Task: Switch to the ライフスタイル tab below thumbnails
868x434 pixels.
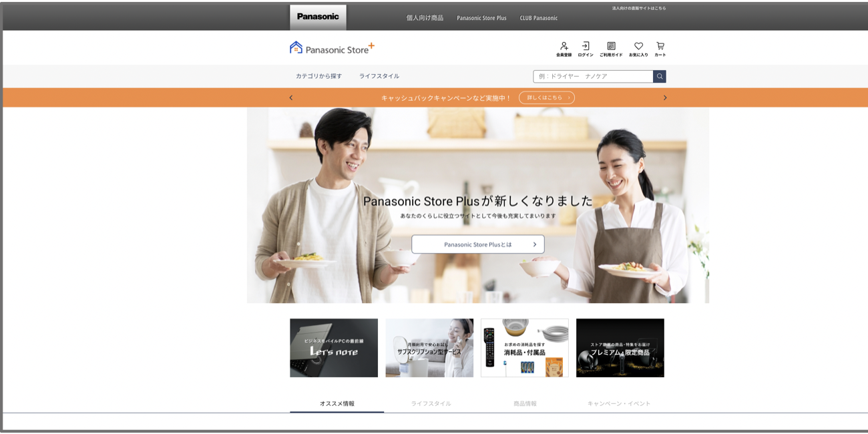Action: (x=431, y=403)
